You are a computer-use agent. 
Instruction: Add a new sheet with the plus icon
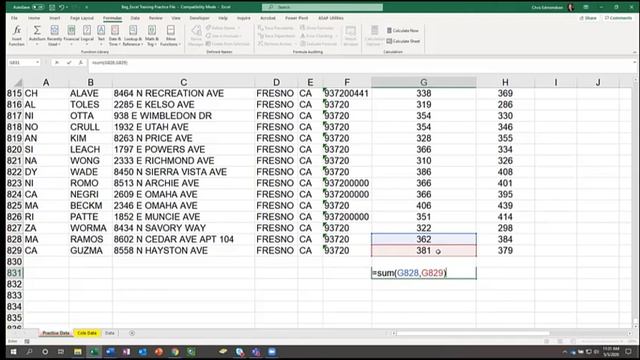coord(132,333)
